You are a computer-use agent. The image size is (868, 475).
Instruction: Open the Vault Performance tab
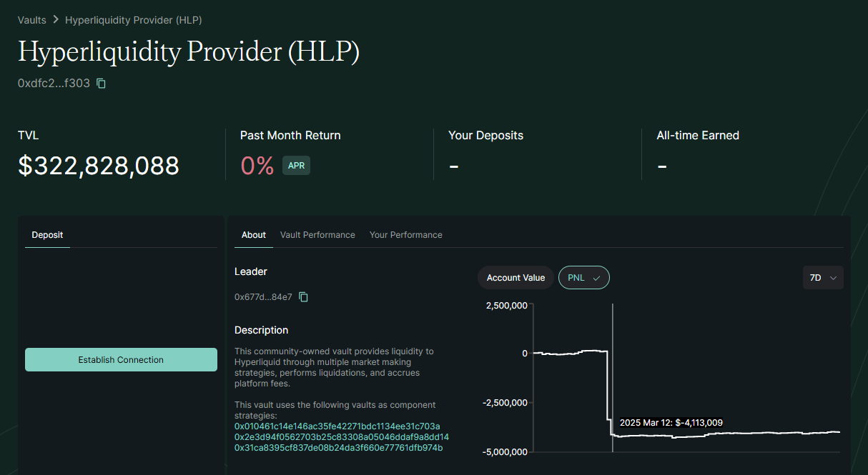[317, 235]
